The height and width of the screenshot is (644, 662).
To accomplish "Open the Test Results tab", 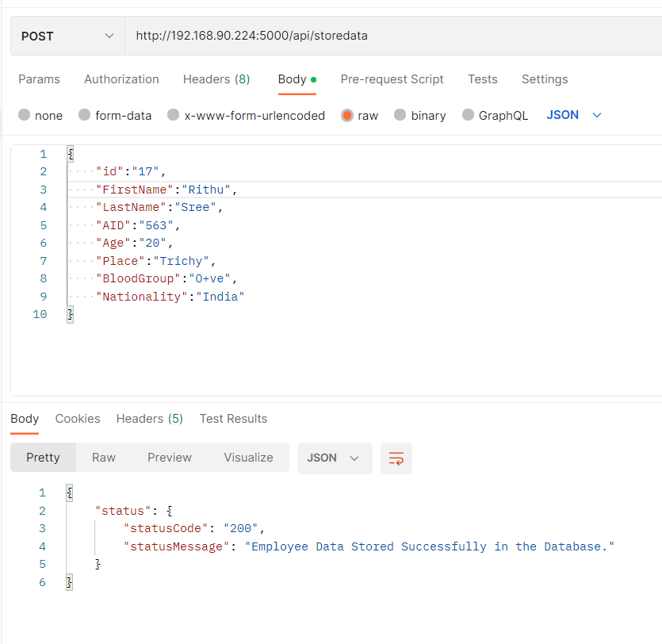I will [x=233, y=419].
